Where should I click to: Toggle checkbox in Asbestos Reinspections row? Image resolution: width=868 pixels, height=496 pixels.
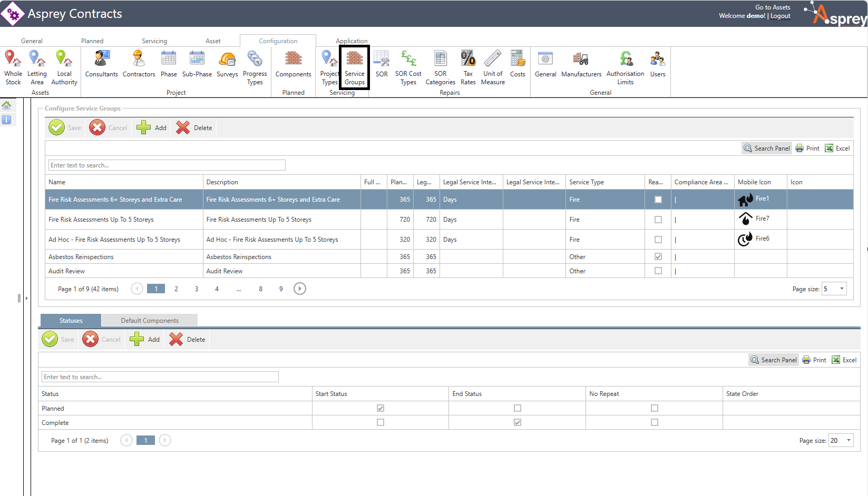pyautogui.click(x=658, y=257)
